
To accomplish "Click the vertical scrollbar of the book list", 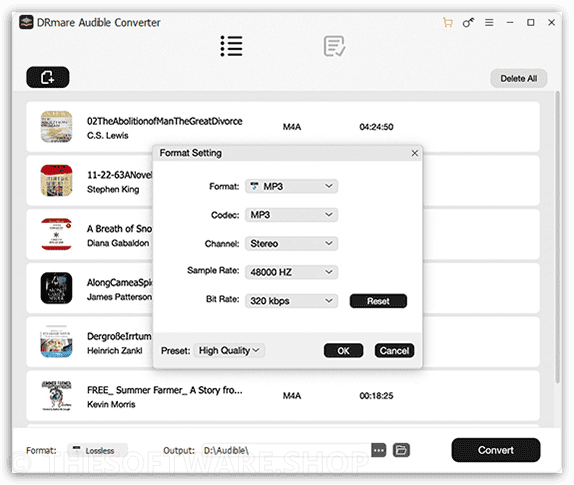I will tap(558, 237).
